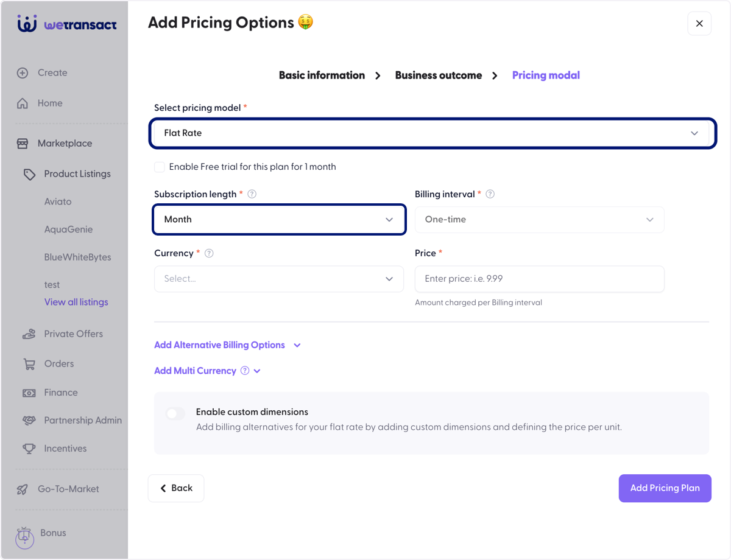Open the test listing
The image size is (731, 560).
tap(52, 285)
